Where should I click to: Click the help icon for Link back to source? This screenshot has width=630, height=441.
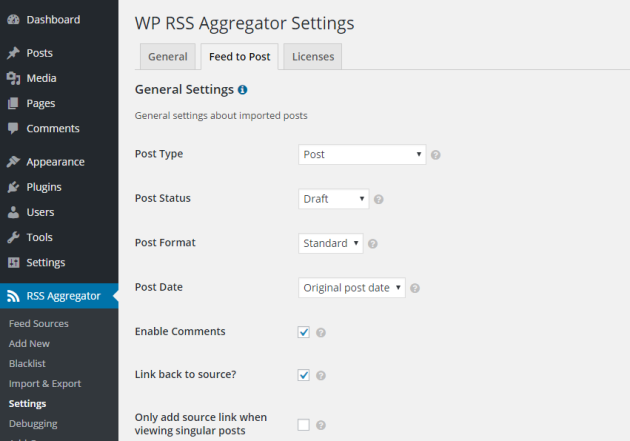[x=321, y=376]
